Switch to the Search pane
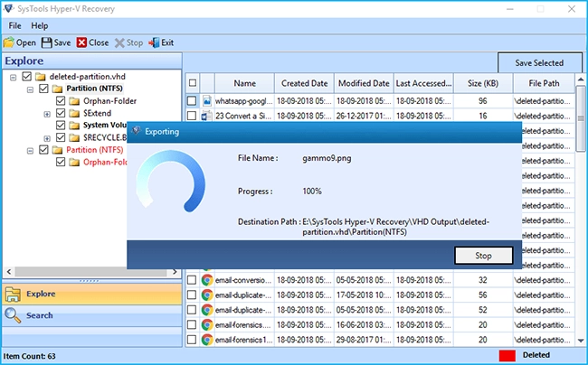Viewport: 588px width, 365px height. click(x=92, y=315)
